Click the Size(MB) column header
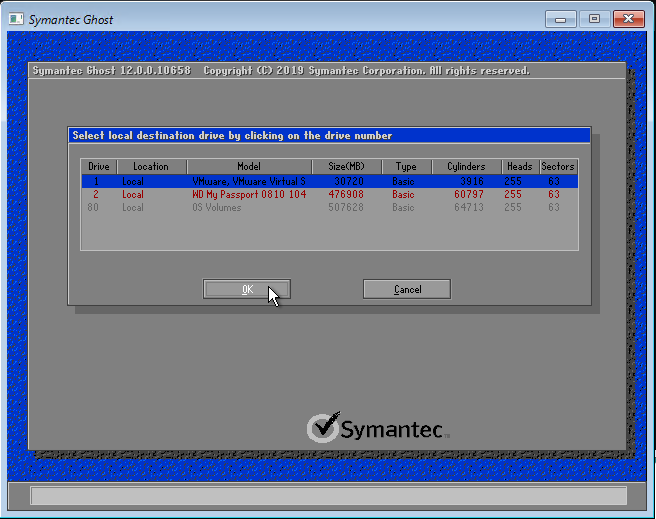The height and width of the screenshot is (519, 656). point(346,166)
